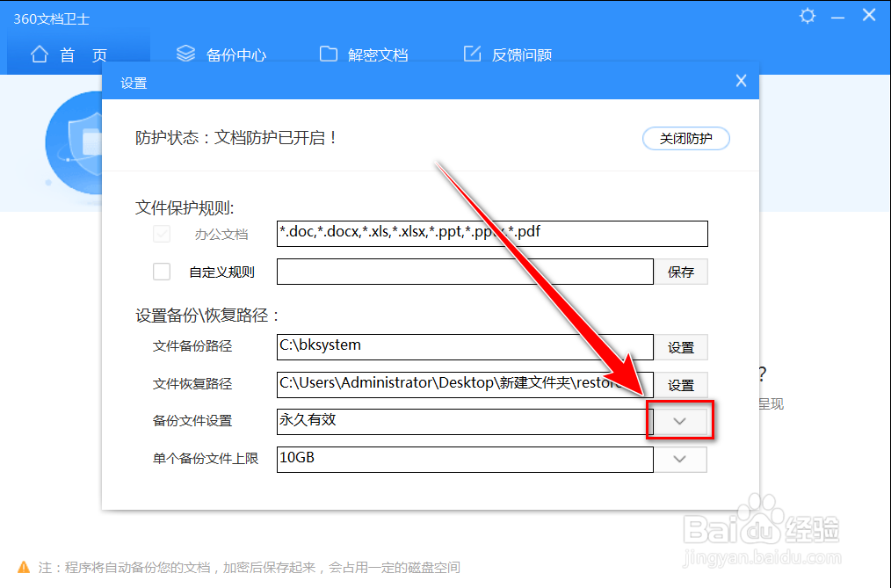
Task: Minimize the 360文档卫士 main window
Action: (837, 18)
